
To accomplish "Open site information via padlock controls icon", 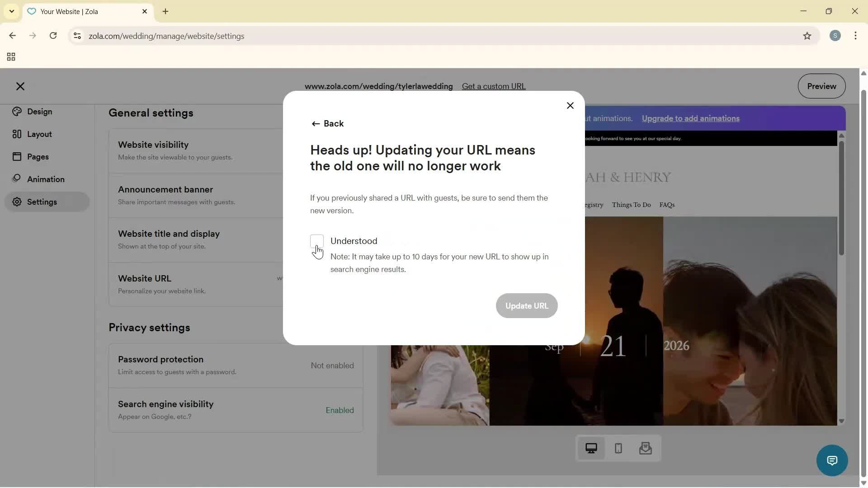I will click(77, 36).
